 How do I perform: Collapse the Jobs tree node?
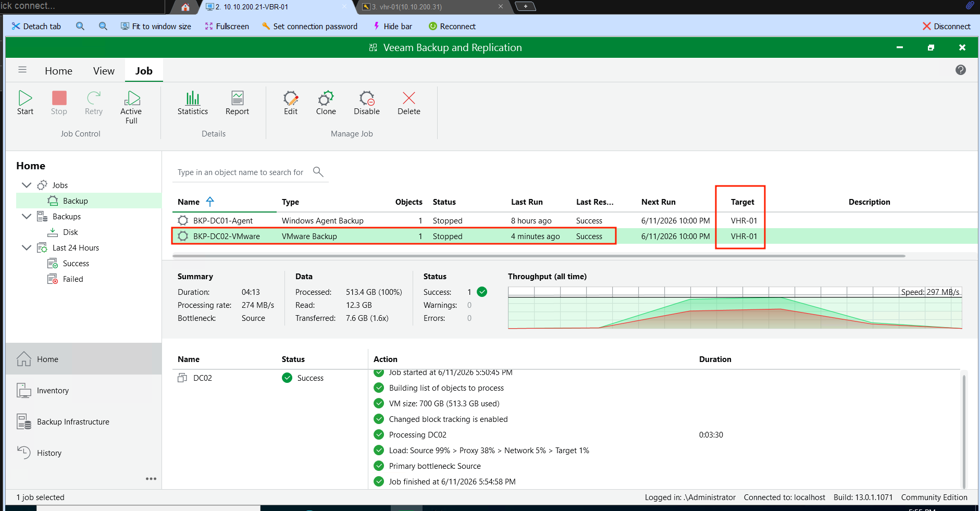(27, 185)
